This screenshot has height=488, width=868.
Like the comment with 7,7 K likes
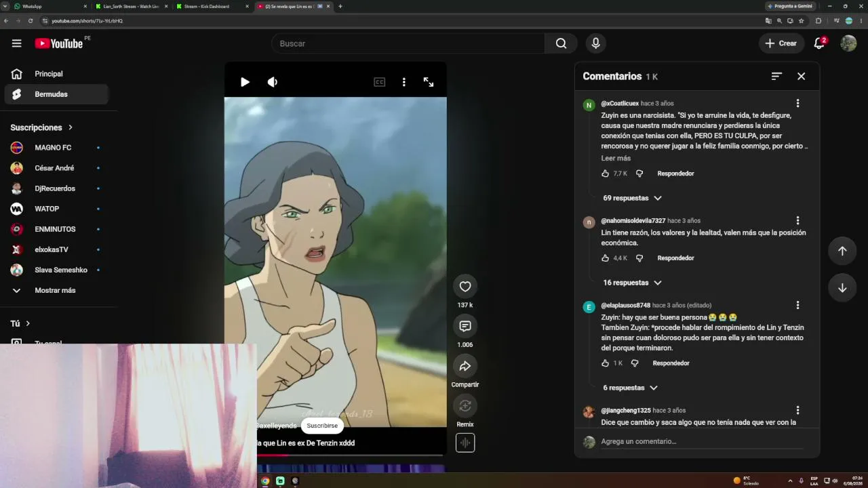coord(605,174)
